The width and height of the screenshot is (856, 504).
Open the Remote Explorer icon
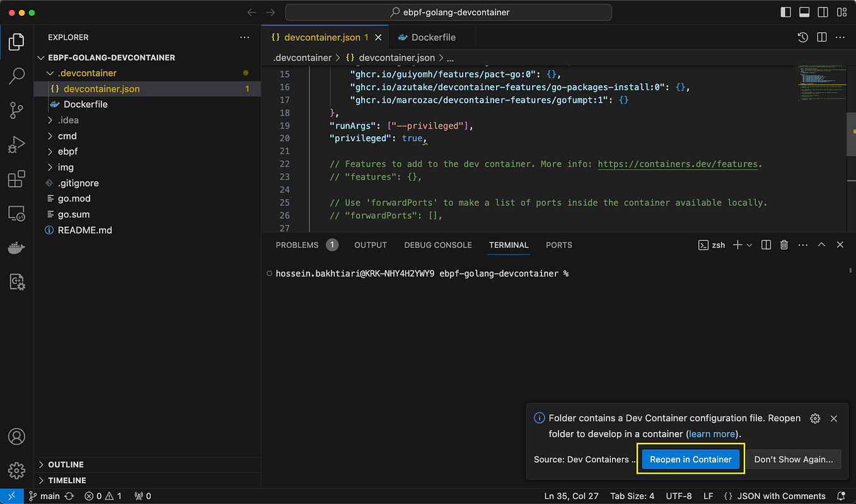point(16,213)
